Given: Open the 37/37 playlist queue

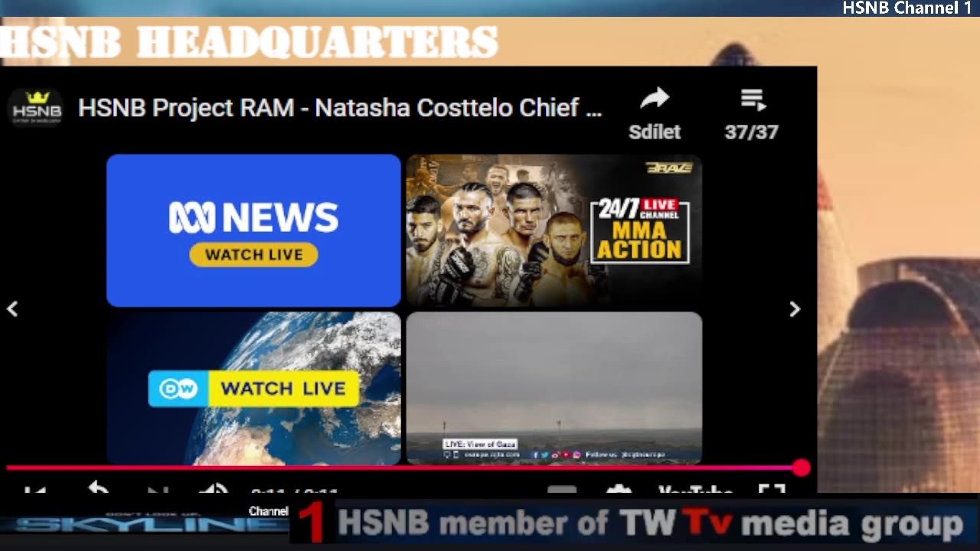Looking at the screenshot, I should click(752, 113).
